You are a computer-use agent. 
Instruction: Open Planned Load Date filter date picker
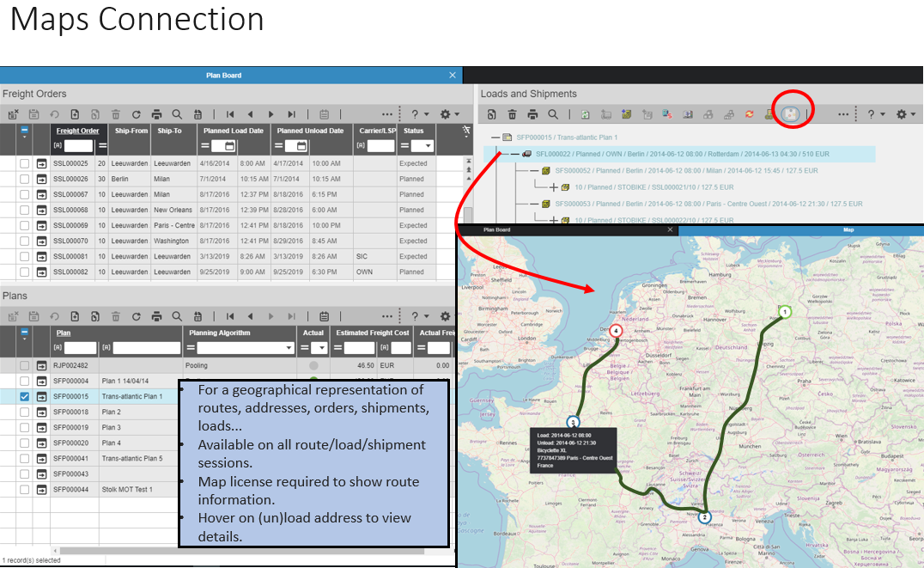[230, 146]
